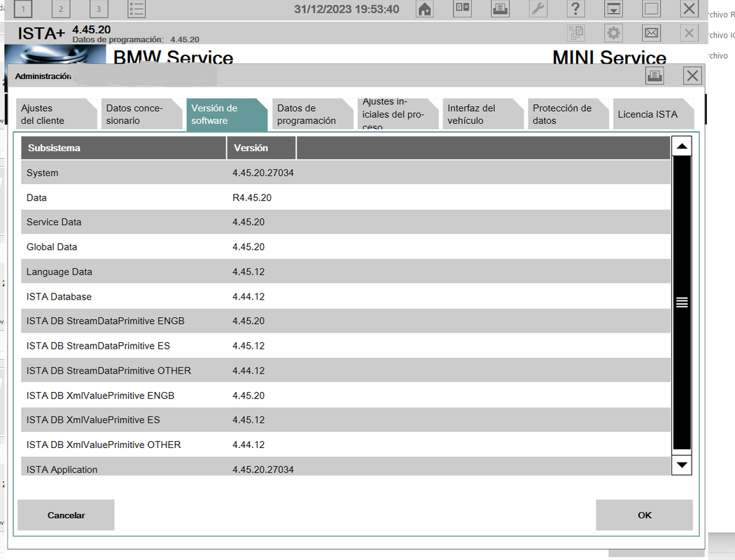Image resolution: width=735 pixels, height=560 pixels.
Task: Open operation tab number 3
Action: tap(99, 9)
